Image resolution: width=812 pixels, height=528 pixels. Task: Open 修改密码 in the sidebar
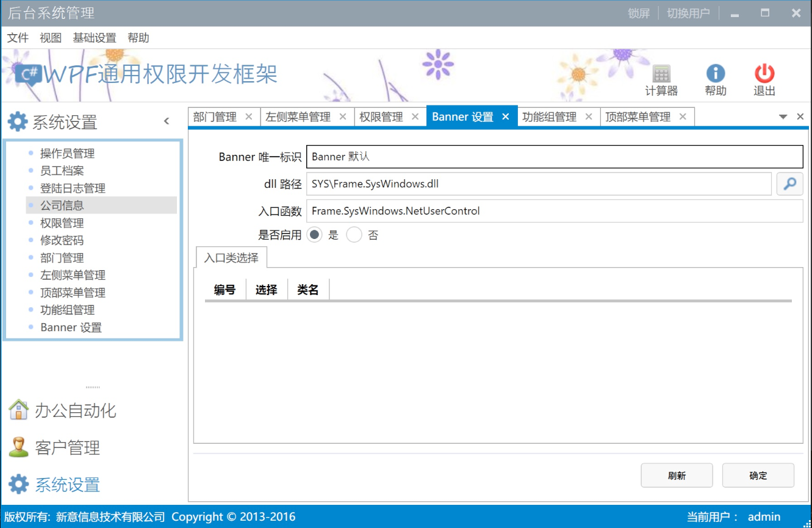click(x=62, y=240)
